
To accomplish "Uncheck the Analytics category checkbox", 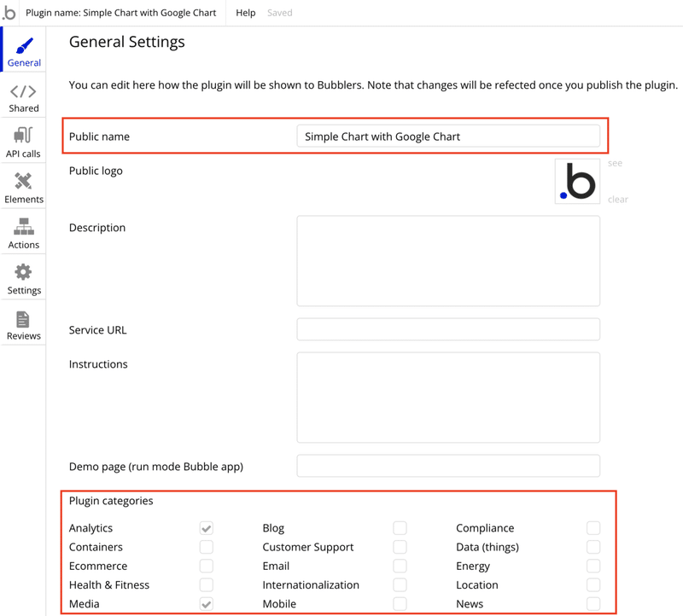I will (207, 528).
